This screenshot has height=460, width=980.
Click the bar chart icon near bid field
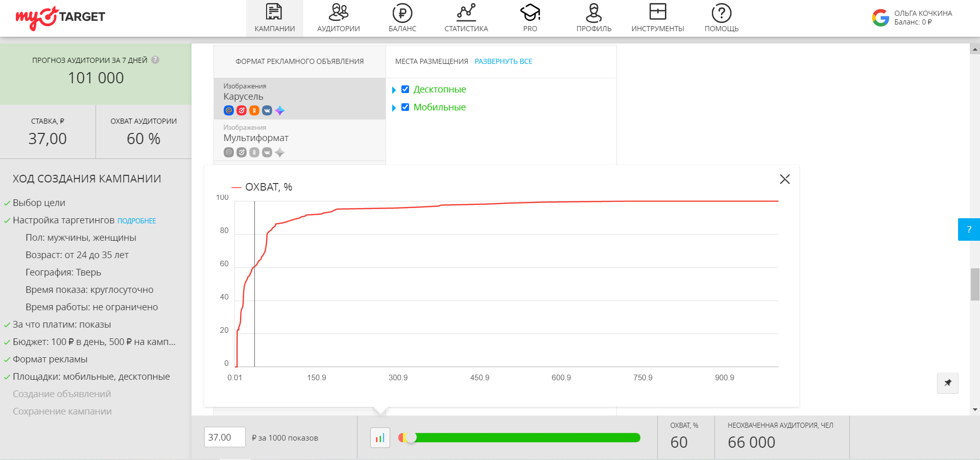(x=380, y=438)
